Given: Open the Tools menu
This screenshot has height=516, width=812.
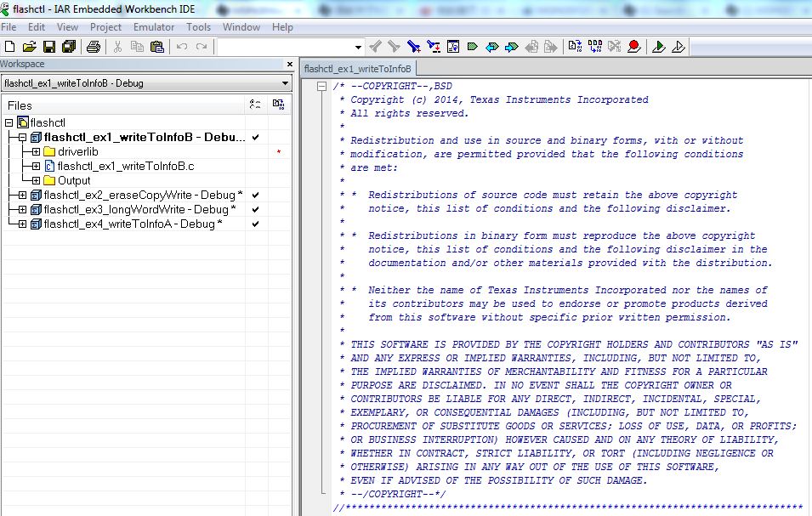Looking at the screenshot, I should click(x=198, y=27).
